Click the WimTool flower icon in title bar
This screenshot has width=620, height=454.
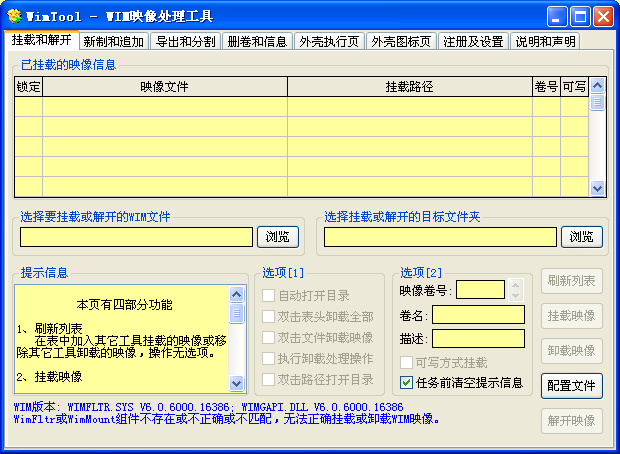14,16
